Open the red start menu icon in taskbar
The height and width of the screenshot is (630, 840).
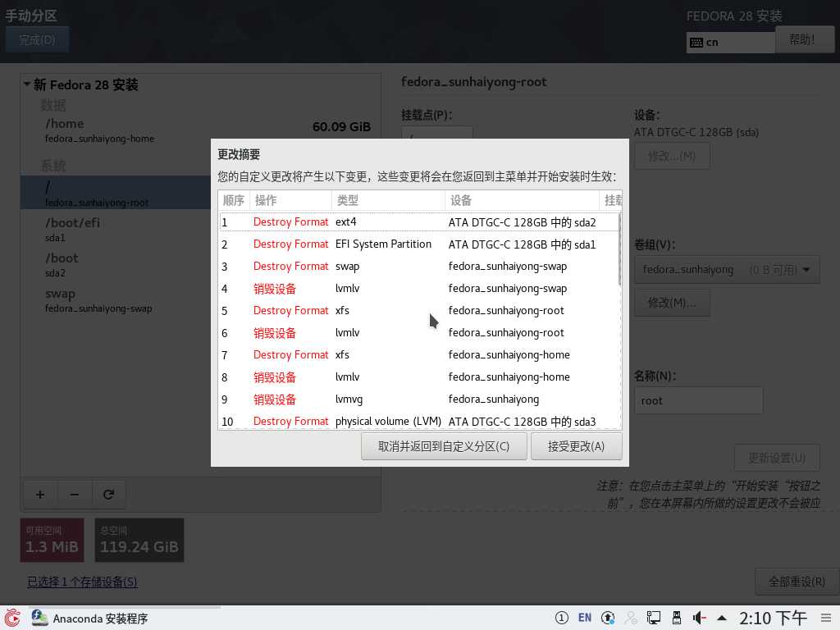[x=13, y=618]
